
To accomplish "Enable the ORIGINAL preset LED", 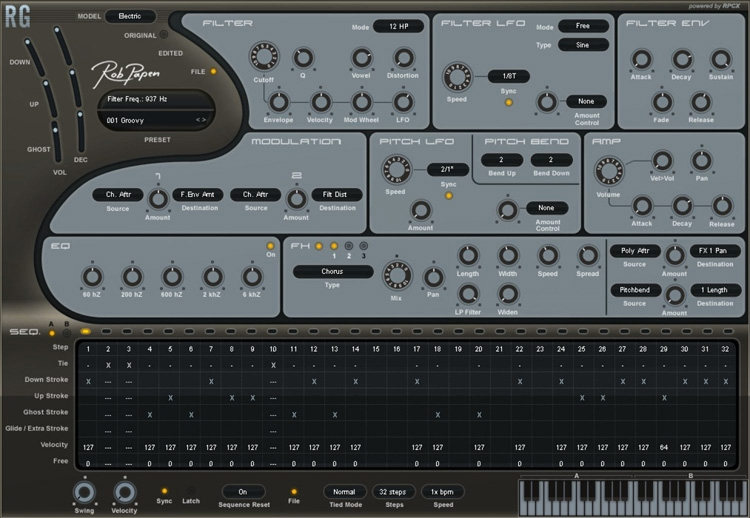I will pos(164,34).
